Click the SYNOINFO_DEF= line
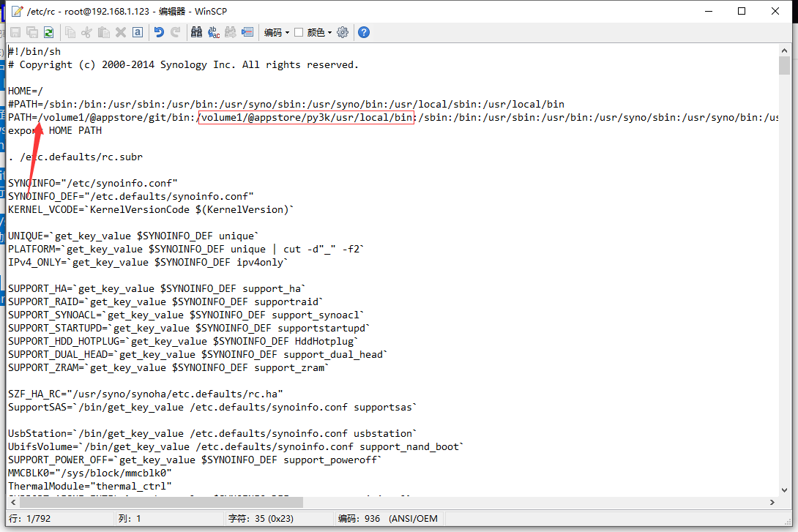 (x=131, y=196)
